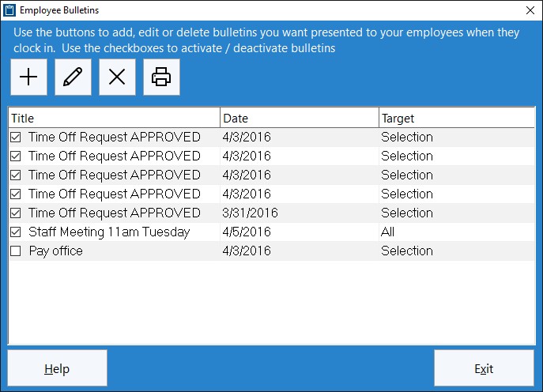
Task: Select the Pay office bulletin title
Action: coord(56,251)
